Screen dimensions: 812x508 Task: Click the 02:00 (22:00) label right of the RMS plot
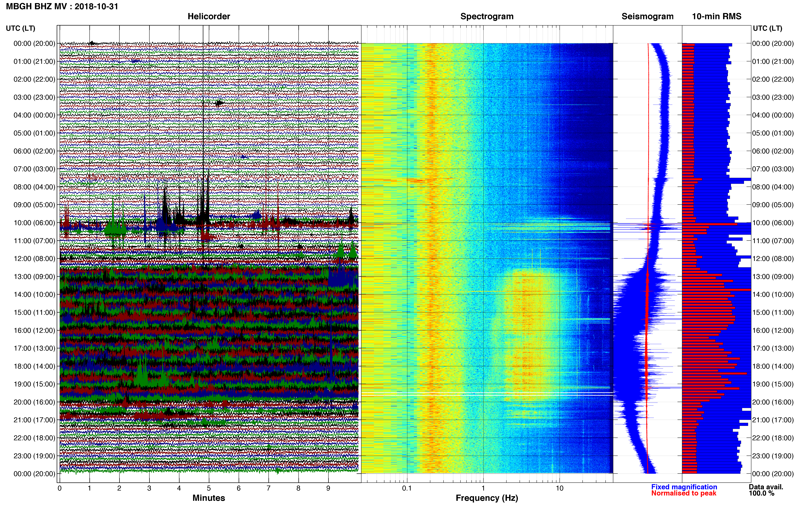(x=773, y=79)
